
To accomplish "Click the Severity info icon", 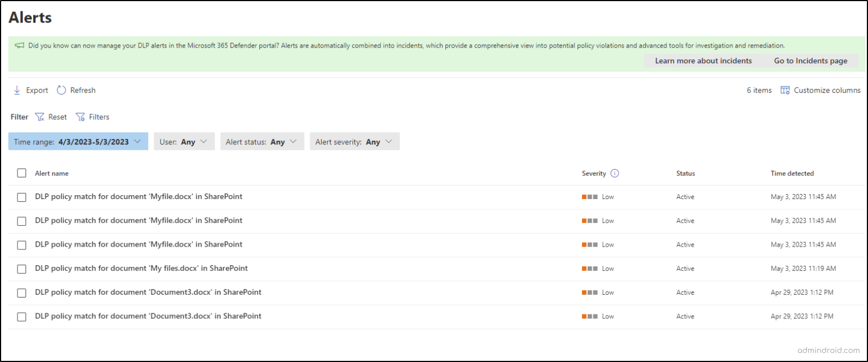I will [615, 173].
